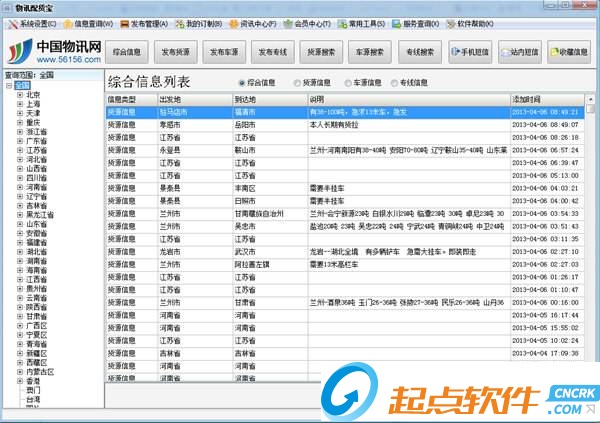
Task: Expand the 四川省 tree node
Action: tap(20, 178)
